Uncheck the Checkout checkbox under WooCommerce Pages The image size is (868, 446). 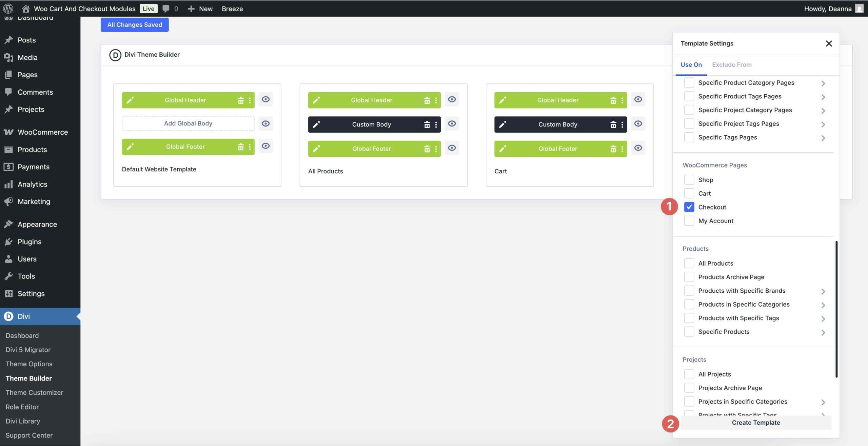689,207
